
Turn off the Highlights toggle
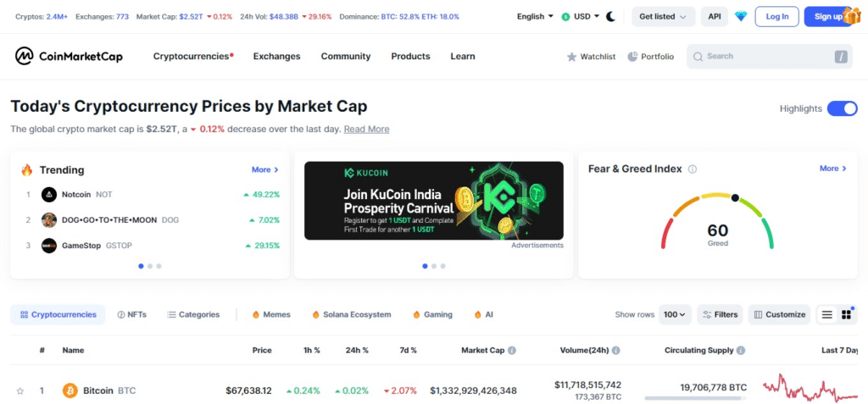click(842, 108)
